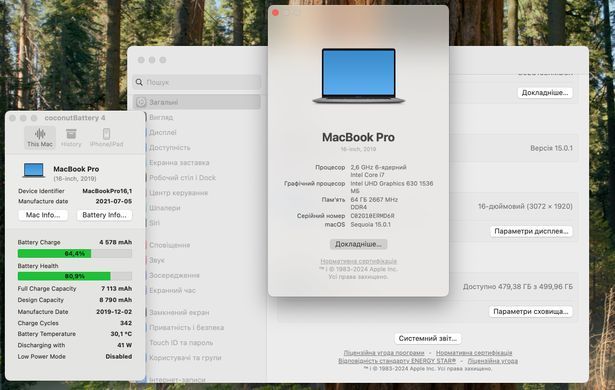Click the serial number in About window
615x390 pixels.
click(x=372, y=216)
